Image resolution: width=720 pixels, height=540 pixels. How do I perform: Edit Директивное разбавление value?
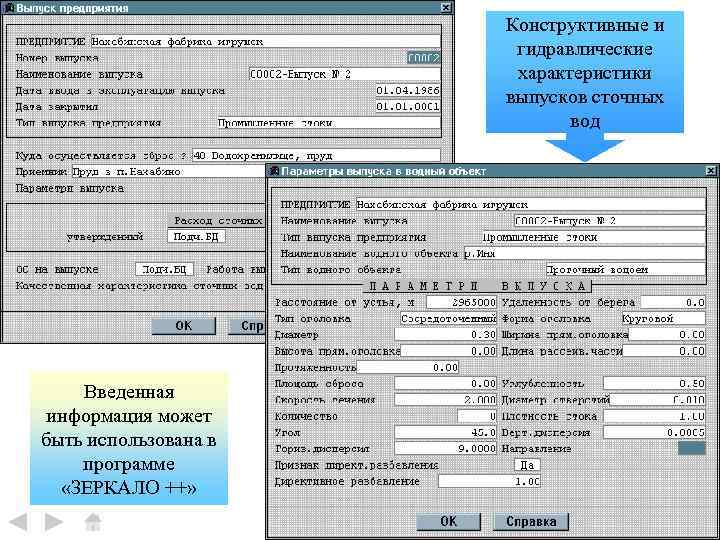tap(489, 481)
